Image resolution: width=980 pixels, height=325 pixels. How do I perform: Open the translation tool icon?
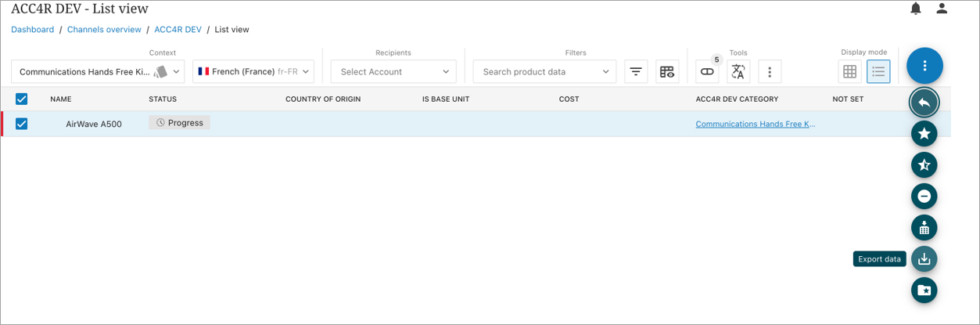[738, 71]
